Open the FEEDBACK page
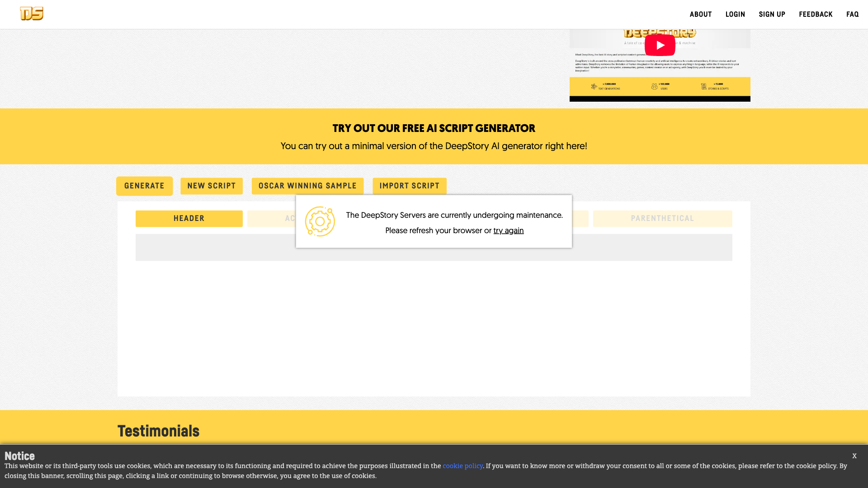 [x=815, y=14]
